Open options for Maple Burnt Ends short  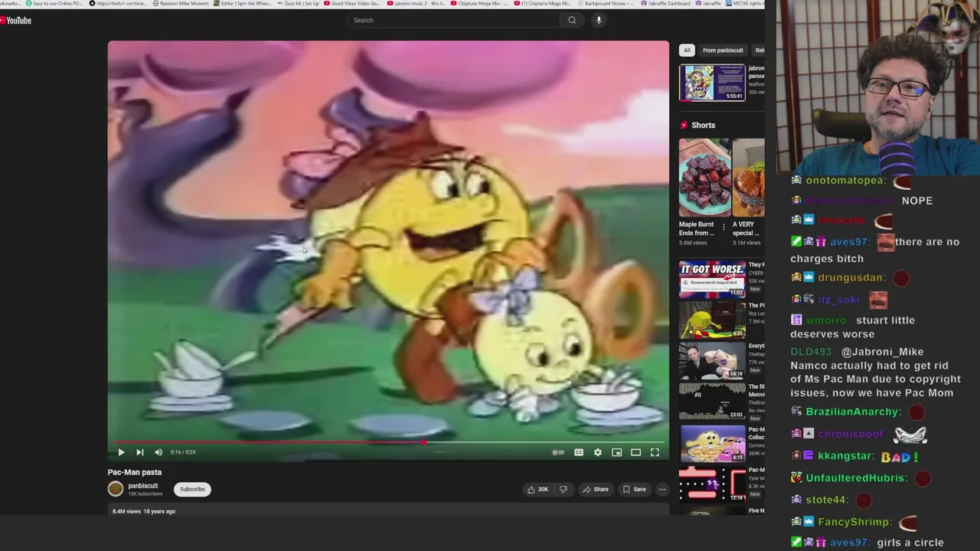tap(723, 227)
